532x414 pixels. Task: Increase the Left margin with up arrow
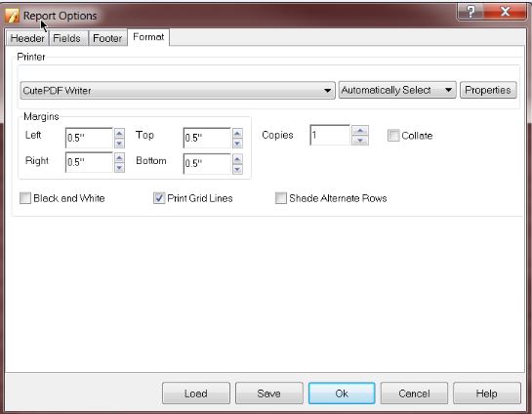[x=119, y=133]
